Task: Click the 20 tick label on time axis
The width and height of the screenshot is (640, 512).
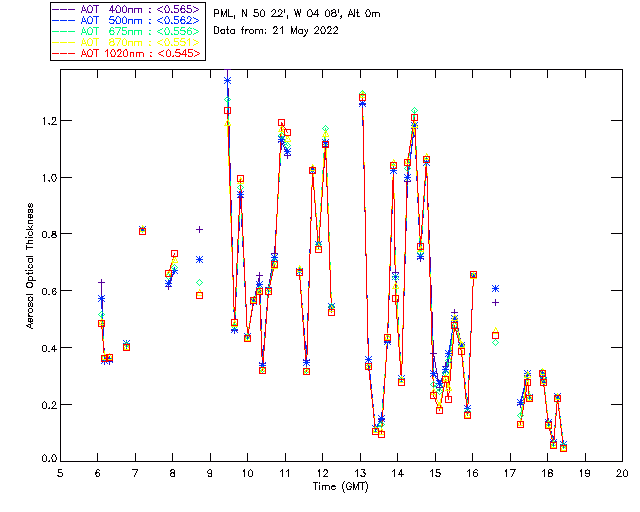Action: tap(622, 472)
